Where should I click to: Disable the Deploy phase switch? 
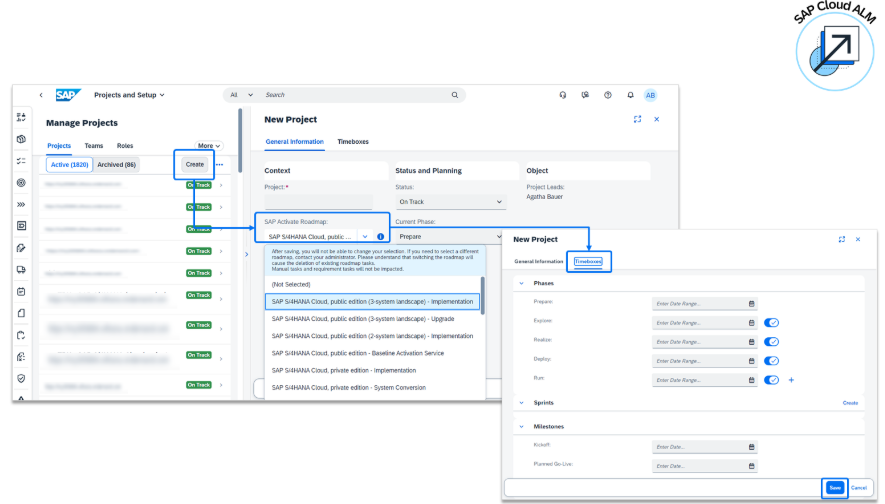click(x=771, y=361)
